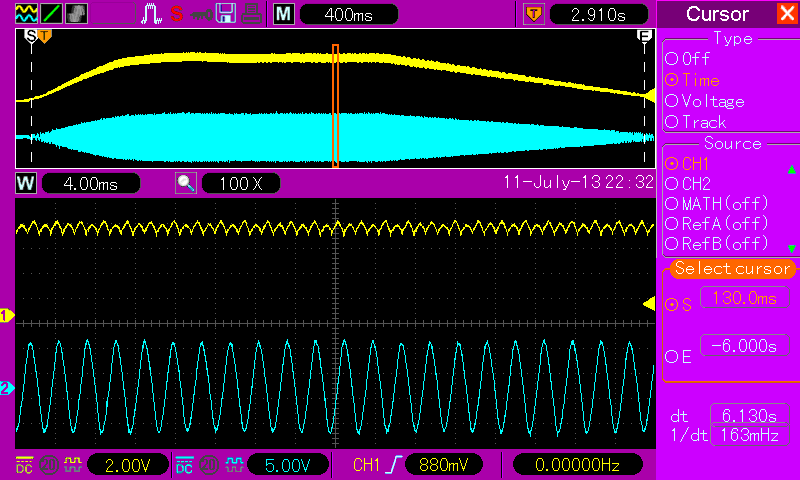Screen dimensions: 800x480
Task: Click the floppy disk save icon
Action: click(x=226, y=14)
